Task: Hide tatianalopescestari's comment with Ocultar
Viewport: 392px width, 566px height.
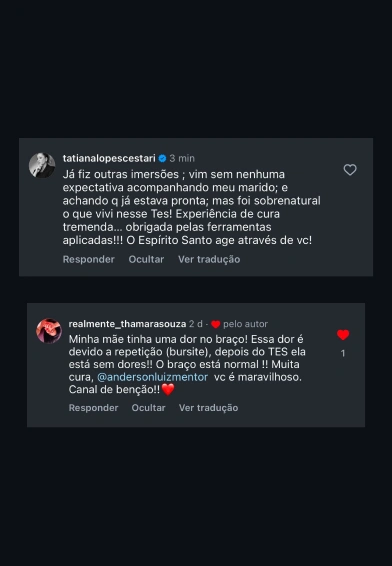Action: (146, 259)
